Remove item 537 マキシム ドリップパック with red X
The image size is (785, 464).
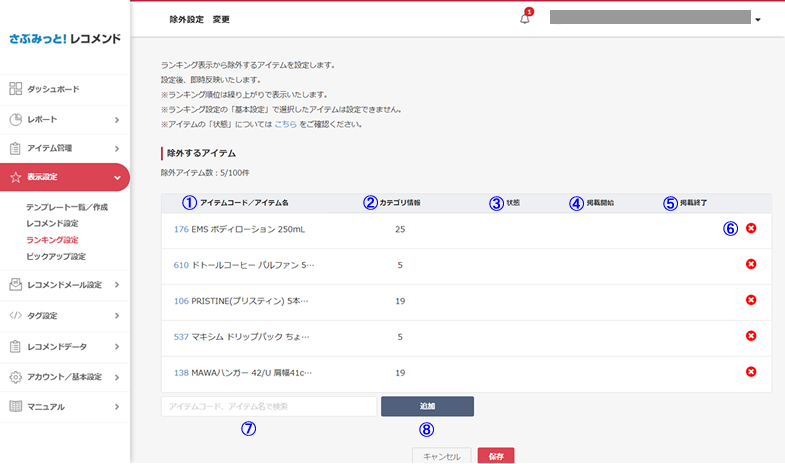click(751, 336)
